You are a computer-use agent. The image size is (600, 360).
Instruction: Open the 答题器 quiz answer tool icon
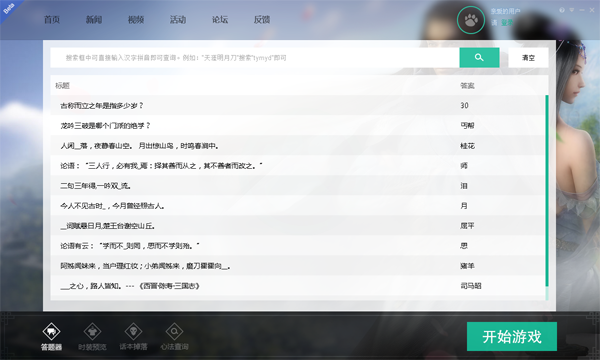tap(51, 332)
